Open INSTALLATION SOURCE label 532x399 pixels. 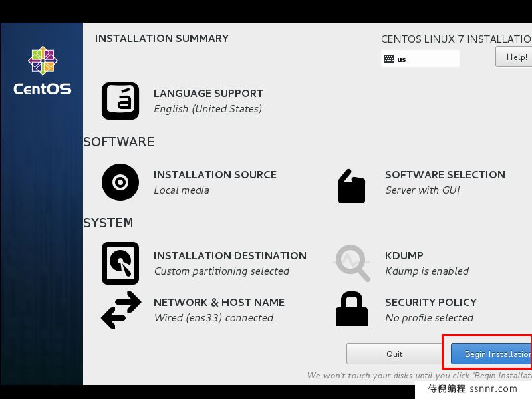tap(215, 174)
